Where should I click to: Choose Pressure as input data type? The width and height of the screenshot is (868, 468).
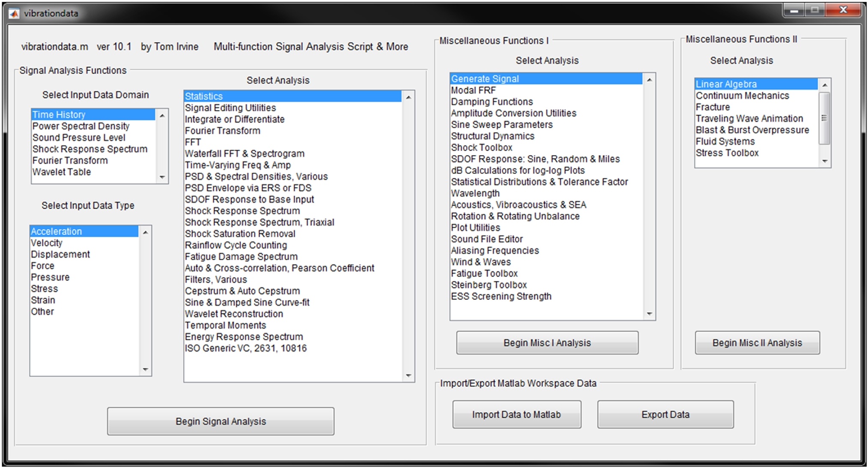coord(50,277)
